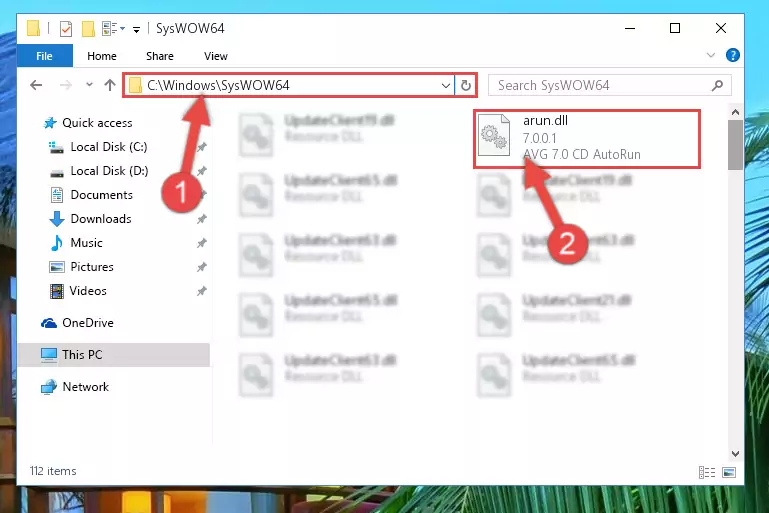
Task: Click the Properties icon in quick access toolbar
Action: pos(66,29)
